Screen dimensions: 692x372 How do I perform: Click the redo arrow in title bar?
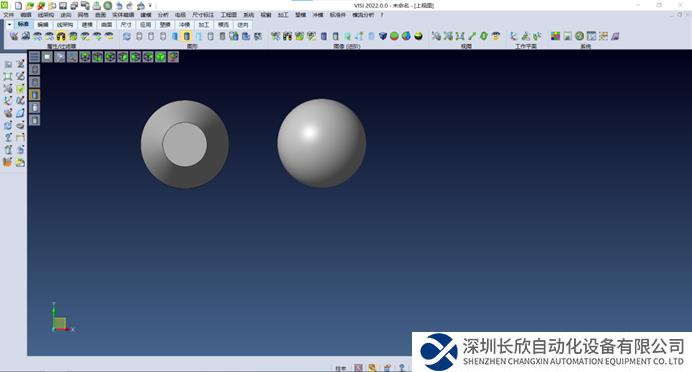(130, 6)
